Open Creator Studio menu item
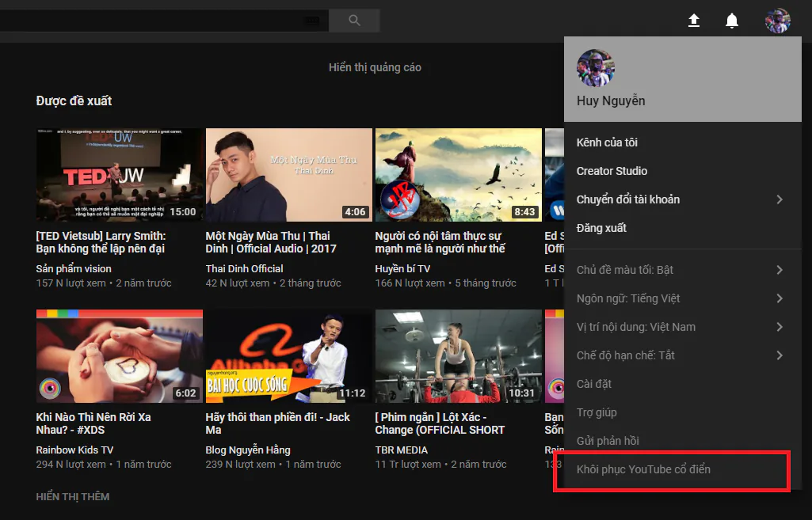Image resolution: width=812 pixels, height=520 pixels. point(683,171)
